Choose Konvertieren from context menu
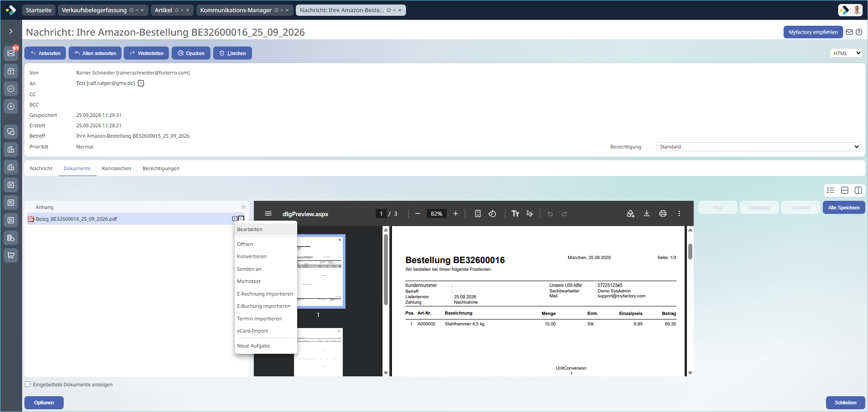Viewport: 868px width, 412px height. pos(252,256)
